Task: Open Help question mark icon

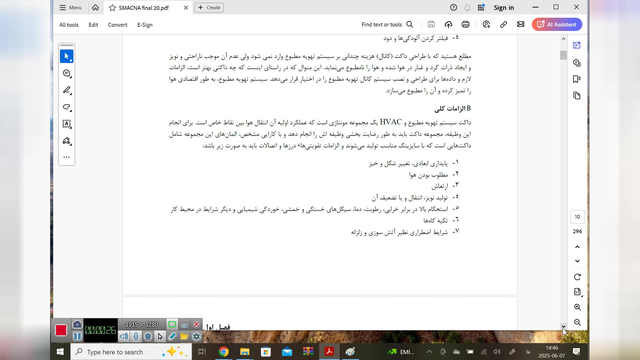Action: click(x=453, y=7)
